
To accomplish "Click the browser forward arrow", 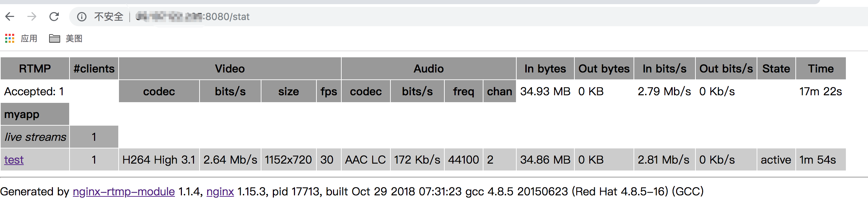I will click(32, 17).
